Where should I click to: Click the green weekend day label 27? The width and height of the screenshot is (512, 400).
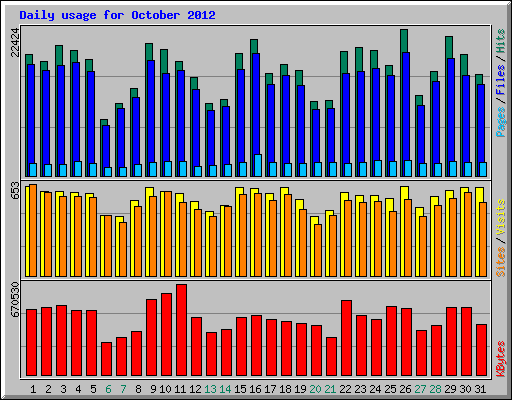tap(420, 389)
